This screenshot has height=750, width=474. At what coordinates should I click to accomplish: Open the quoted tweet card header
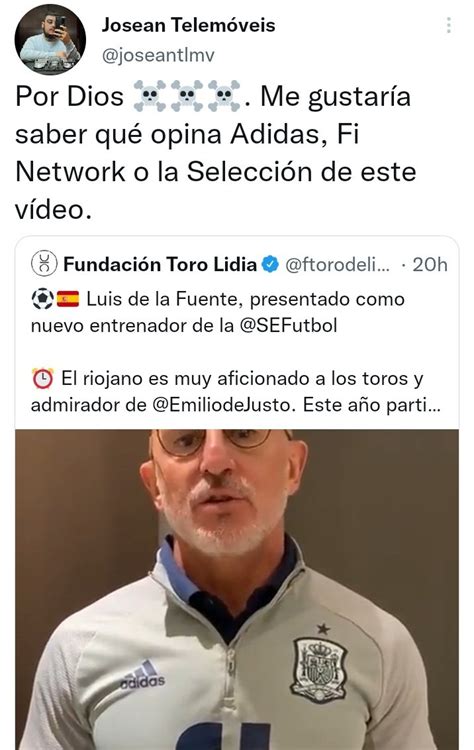(239, 264)
